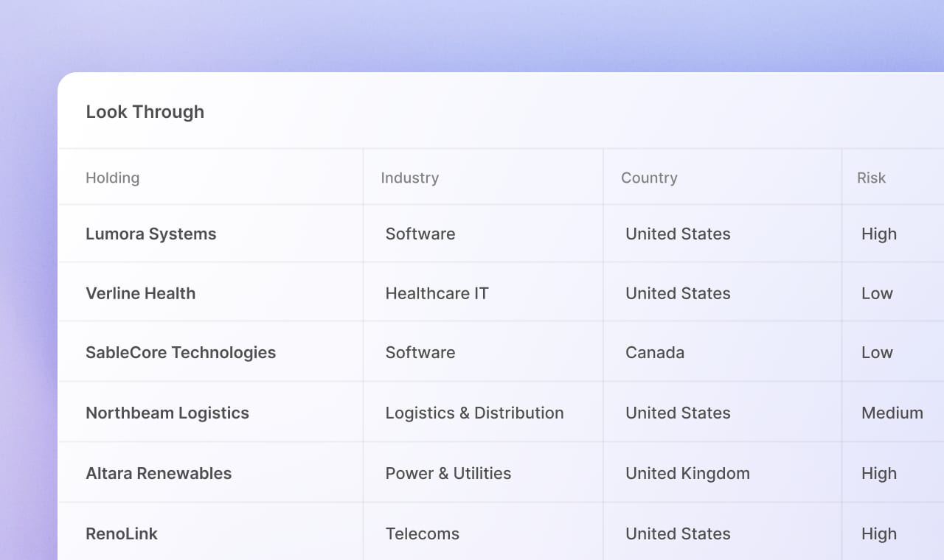
Task: Select the United Kingdom country cell
Action: point(687,473)
